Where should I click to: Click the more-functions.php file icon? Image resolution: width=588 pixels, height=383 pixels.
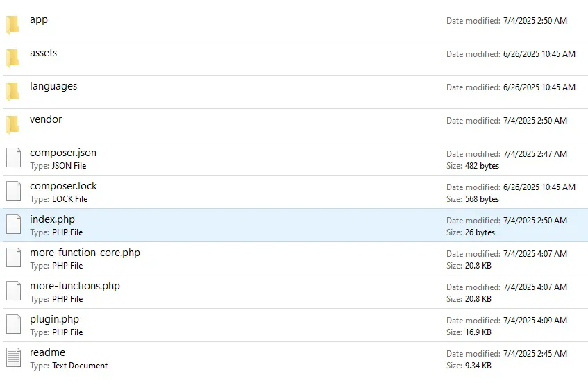click(14, 291)
